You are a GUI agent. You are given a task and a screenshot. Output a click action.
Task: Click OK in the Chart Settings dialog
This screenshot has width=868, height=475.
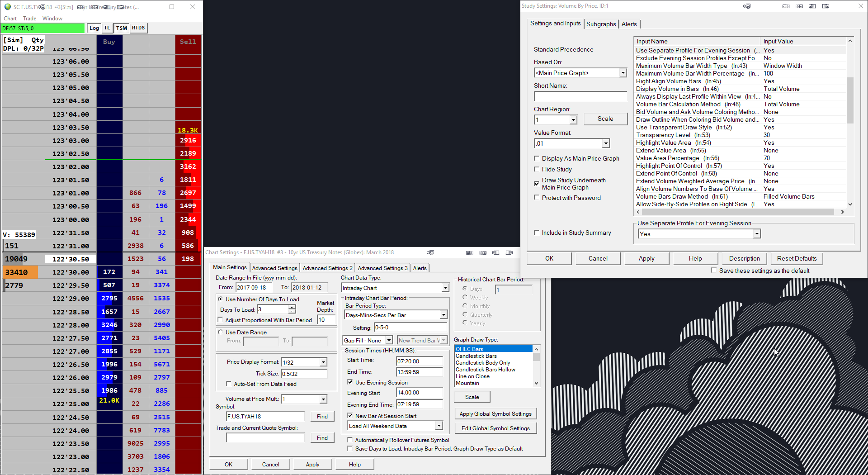click(229, 464)
